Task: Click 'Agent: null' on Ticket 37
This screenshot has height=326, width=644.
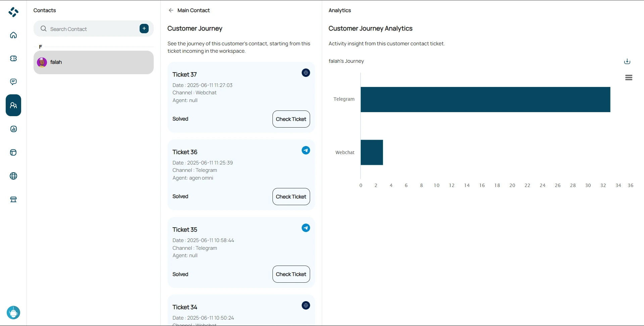Action: (x=185, y=100)
